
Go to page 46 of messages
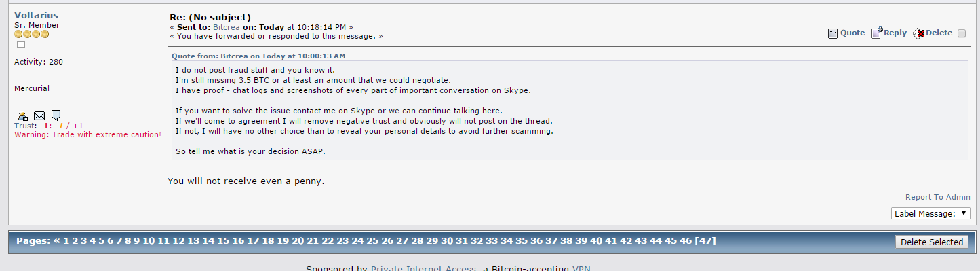[686, 240]
